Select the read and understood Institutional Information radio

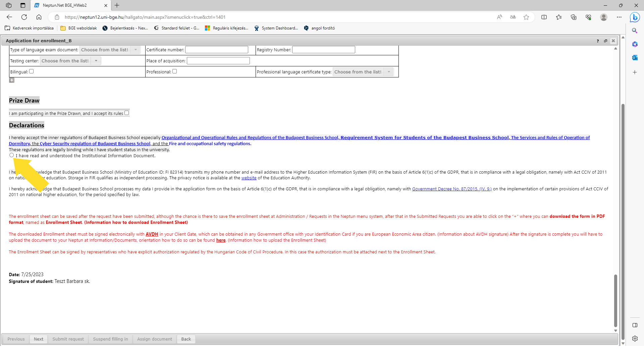click(x=12, y=155)
